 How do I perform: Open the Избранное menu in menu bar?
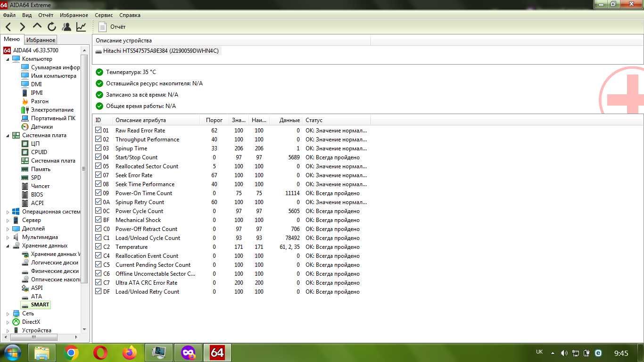tap(74, 15)
